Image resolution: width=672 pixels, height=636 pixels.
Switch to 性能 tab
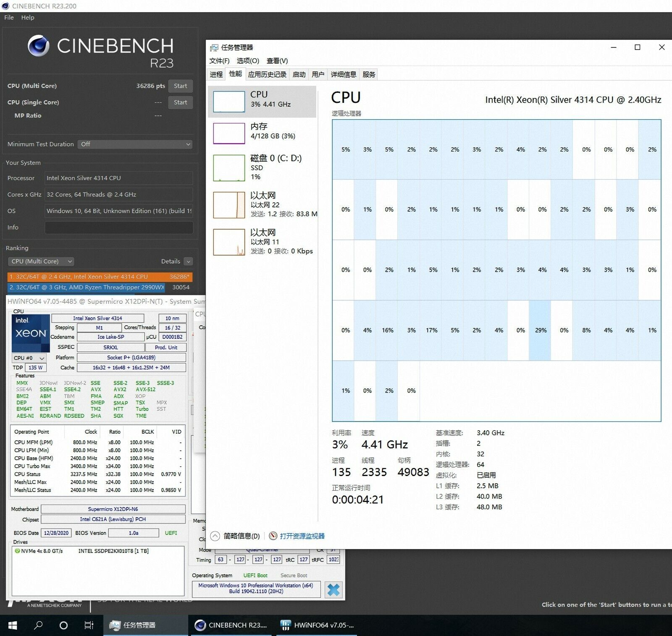coord(235,74)
